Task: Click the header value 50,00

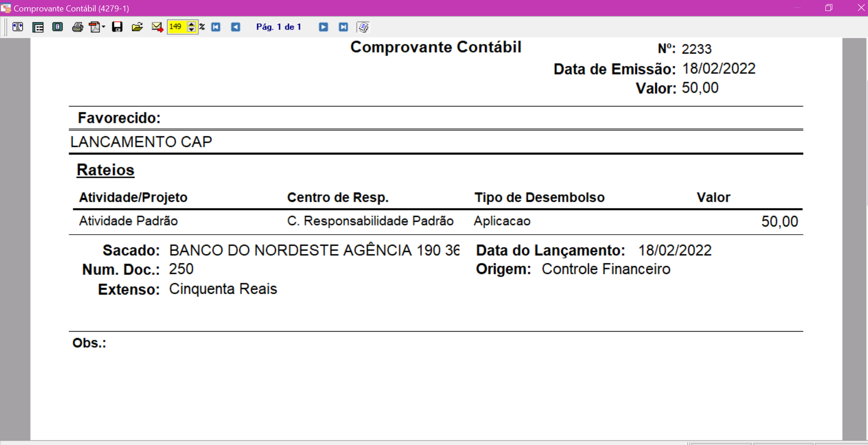Action: point(700,88)
